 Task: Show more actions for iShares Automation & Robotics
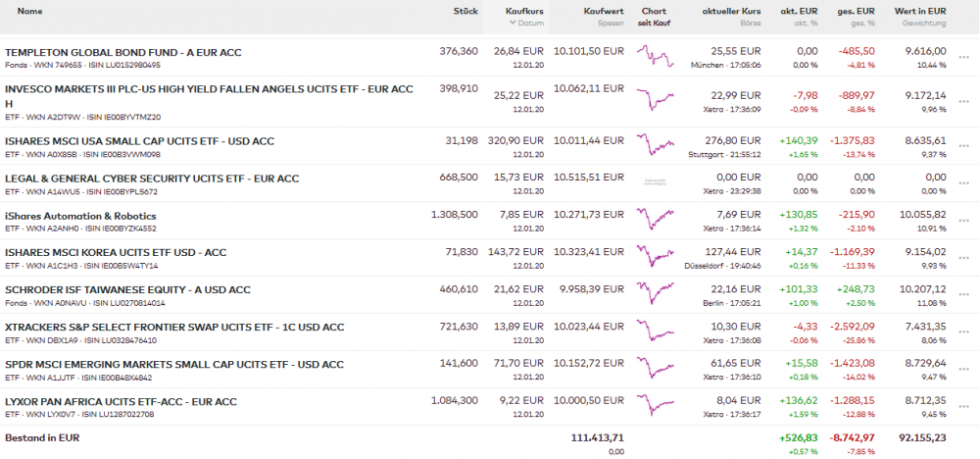(964, 221)
